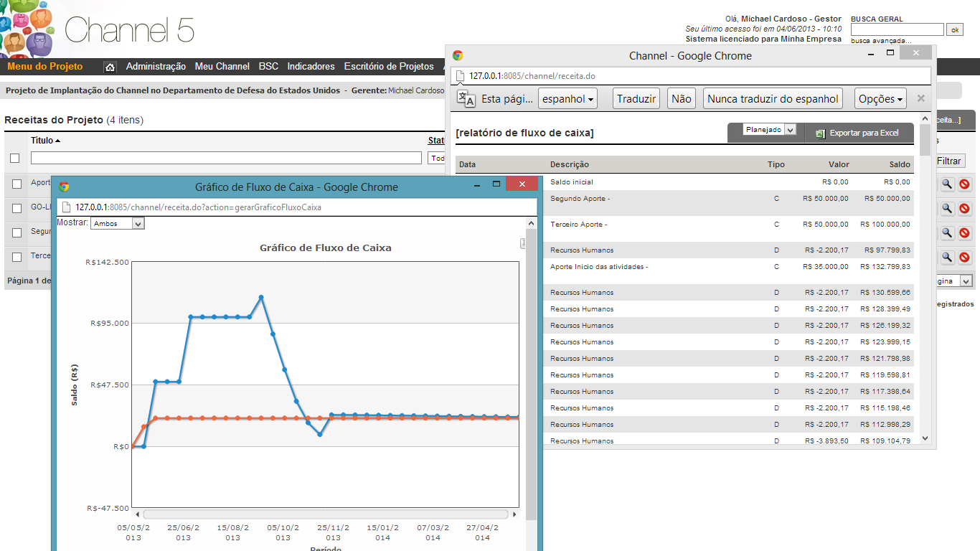Open the Mostrar Ambos dropdown in chart window

(x=118, y=223)
